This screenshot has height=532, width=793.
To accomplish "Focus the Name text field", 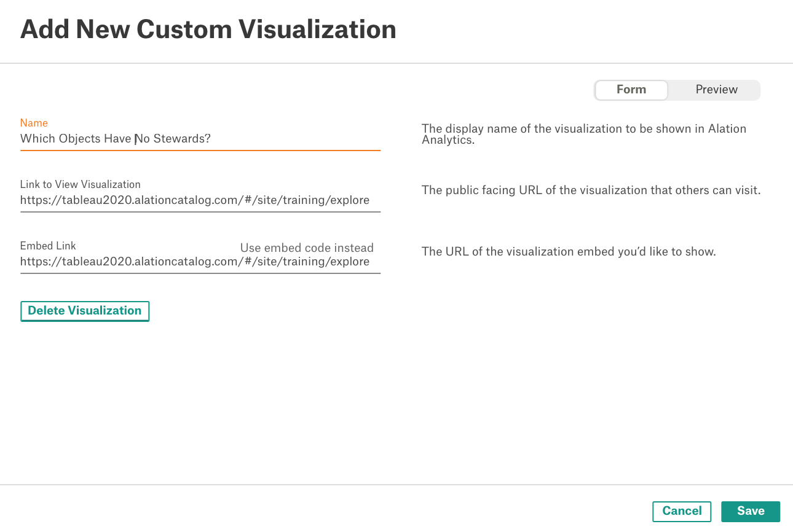I will click(x=200, y=139).
